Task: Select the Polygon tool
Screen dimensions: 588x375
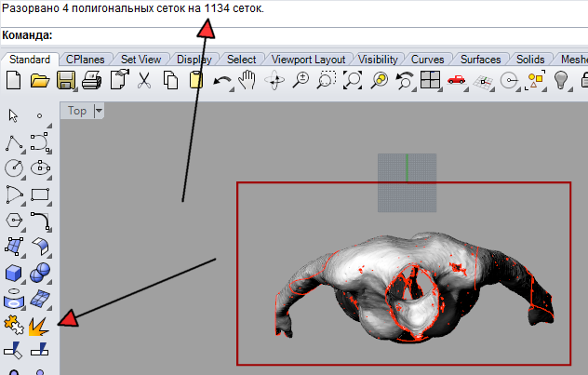Action: point(14,221)
